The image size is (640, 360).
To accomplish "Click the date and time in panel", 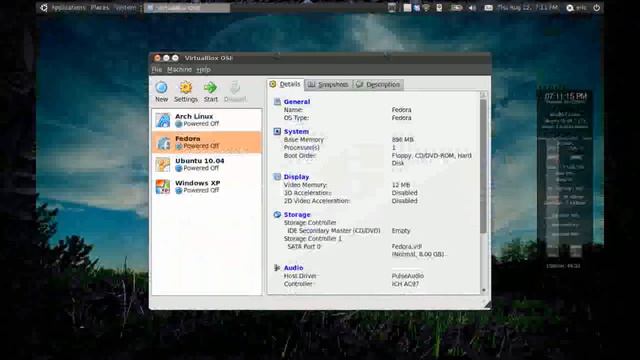I will coord(527,8).
